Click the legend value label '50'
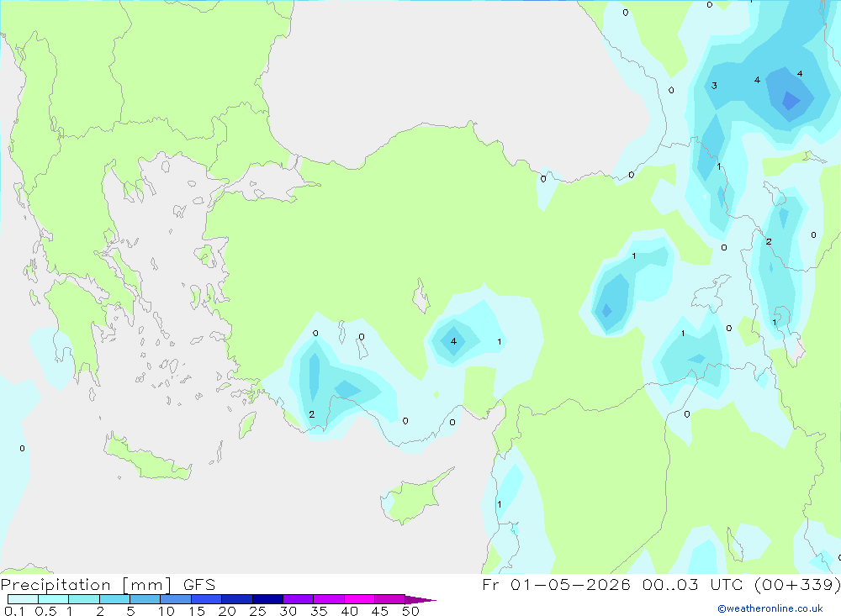Viewport: 841px width, 616px height. [410, 611]
